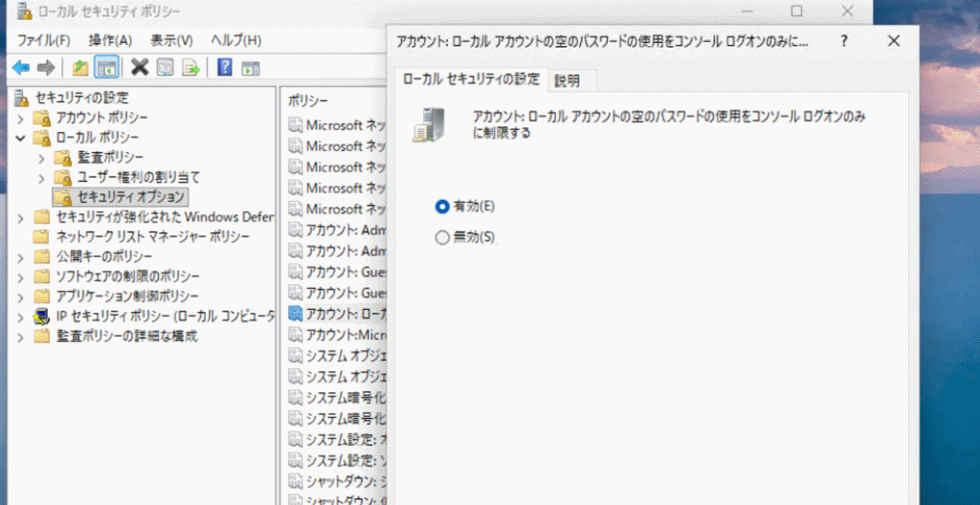Click the dialog's ? help button

pyautogui.click(x=843, y=41)
